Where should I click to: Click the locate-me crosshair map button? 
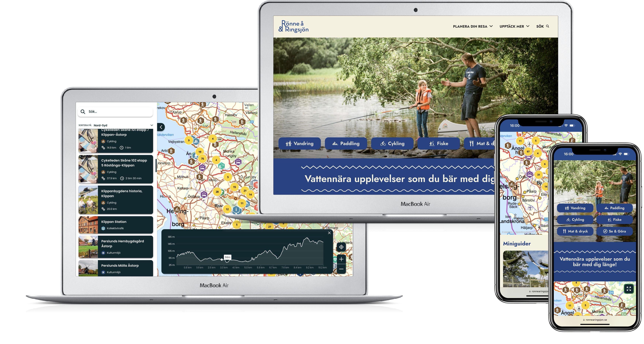pos(341,247)
